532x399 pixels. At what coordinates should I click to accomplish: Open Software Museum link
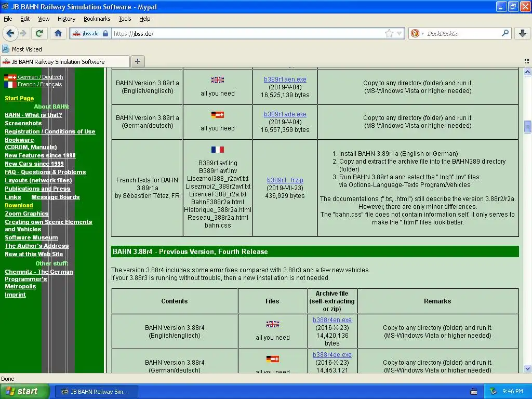pyautogui.click(x=31, y=237)
